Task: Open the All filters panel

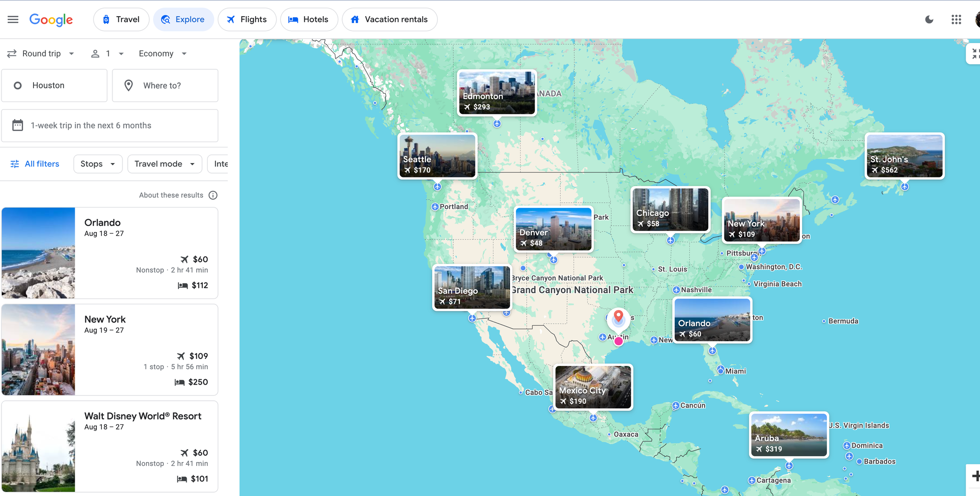Action: (34, 164)
